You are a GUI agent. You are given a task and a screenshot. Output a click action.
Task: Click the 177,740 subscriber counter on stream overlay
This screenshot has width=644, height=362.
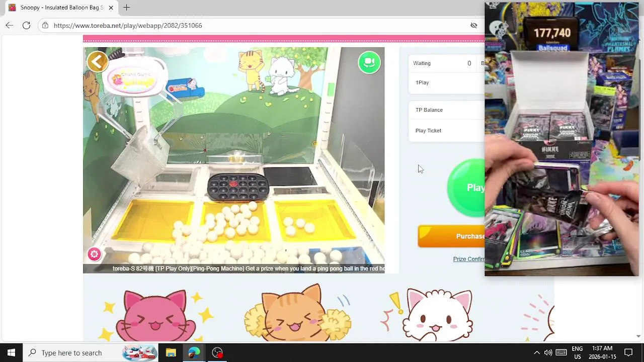[552, 33]
